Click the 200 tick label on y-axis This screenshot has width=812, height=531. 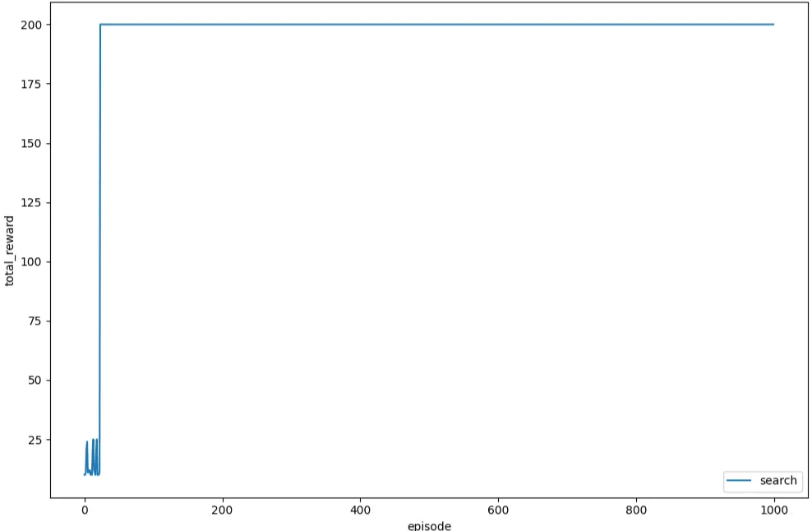(35, 25)
